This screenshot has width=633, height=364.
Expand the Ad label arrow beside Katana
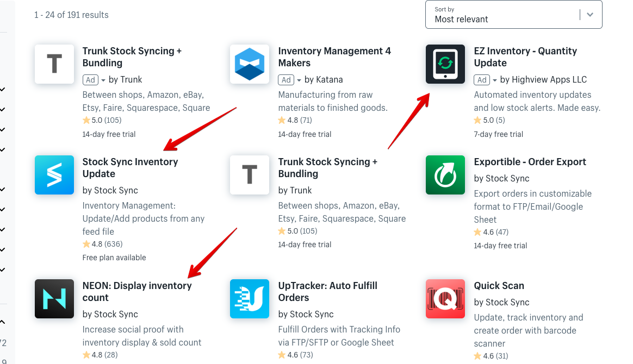pos(299,80)
